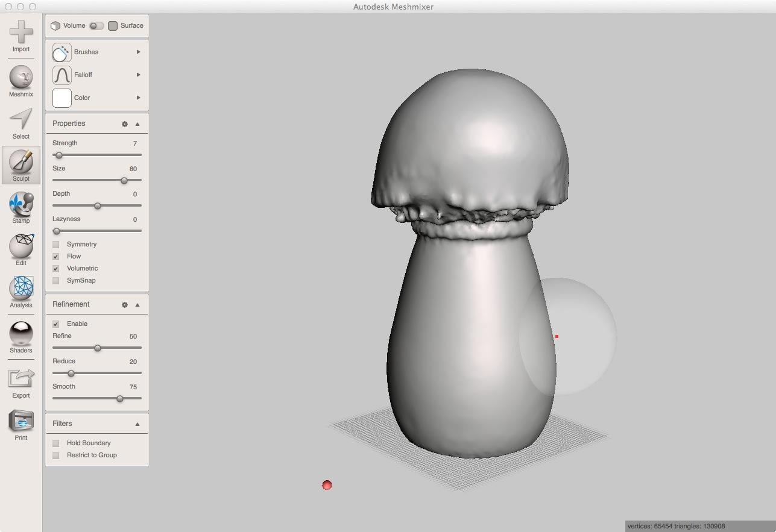Click the Reduce value 20
Viewport: 776px width, 532px height.
[x=133, y=361]
